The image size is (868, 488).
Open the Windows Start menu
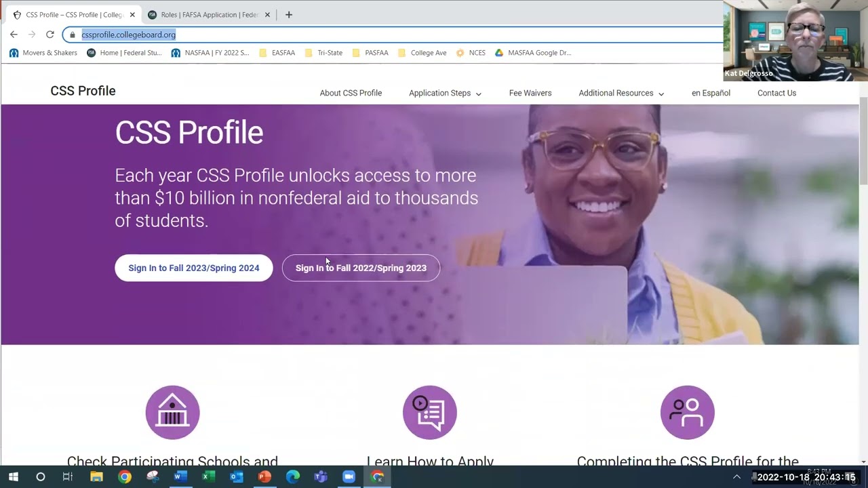[x=13, y=477]
